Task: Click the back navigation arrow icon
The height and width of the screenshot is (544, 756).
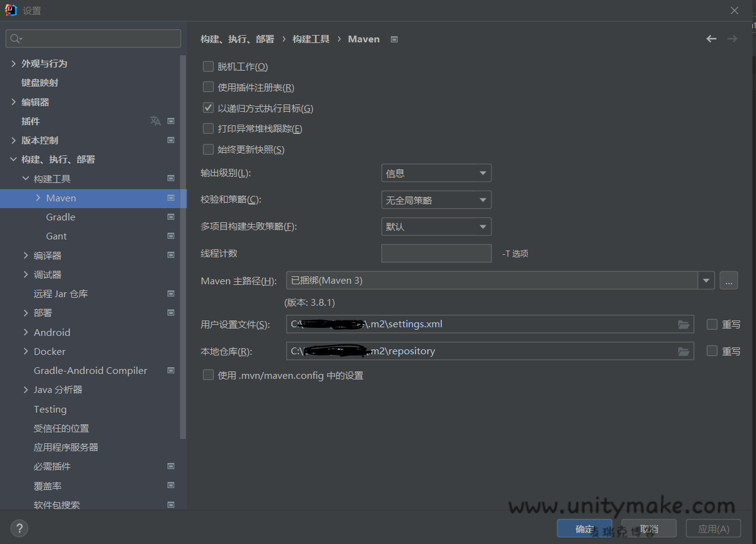Action: click(x=711, y=39)
